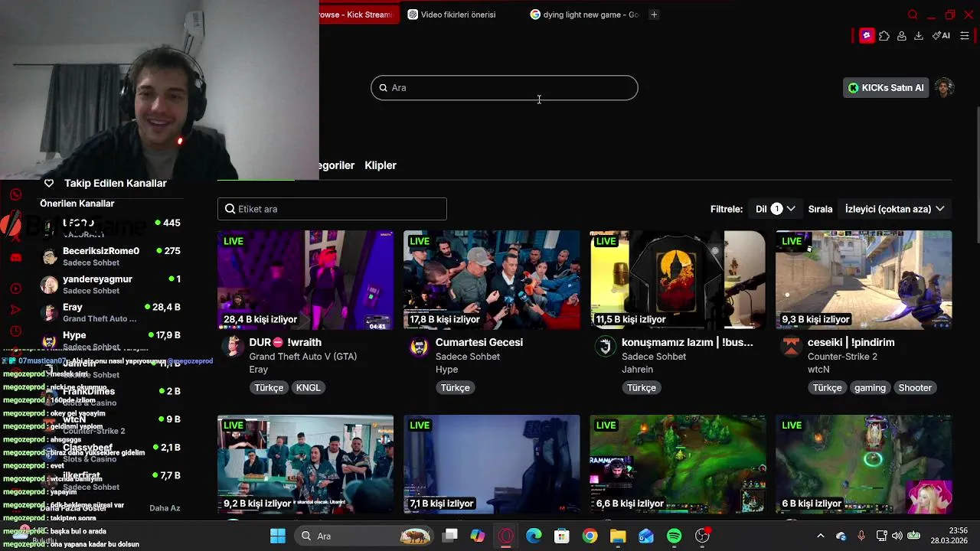Viewport: 980px width, 551px height.
Task: Switch to the Browse - Kick Streaming tab
Action: click(x=359, y=15)
